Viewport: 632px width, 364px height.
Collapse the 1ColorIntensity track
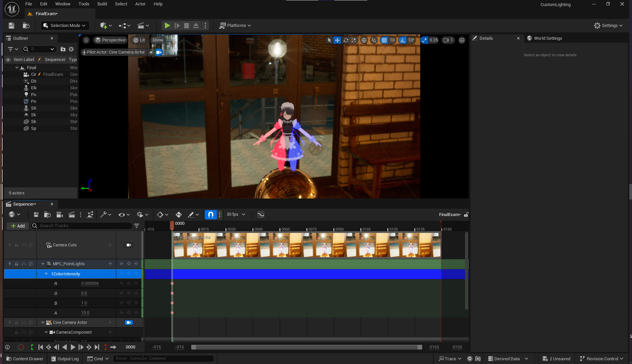(46, 274)
